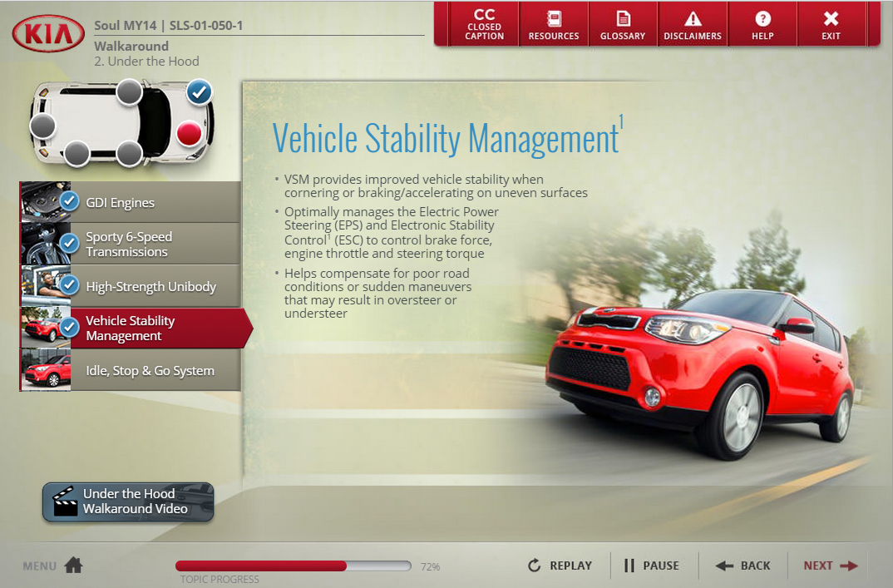893x588 pixels.
Task: Select the gray hotspot at bottom-left of car
Action: pyautogui.click(x=76, y=153)
